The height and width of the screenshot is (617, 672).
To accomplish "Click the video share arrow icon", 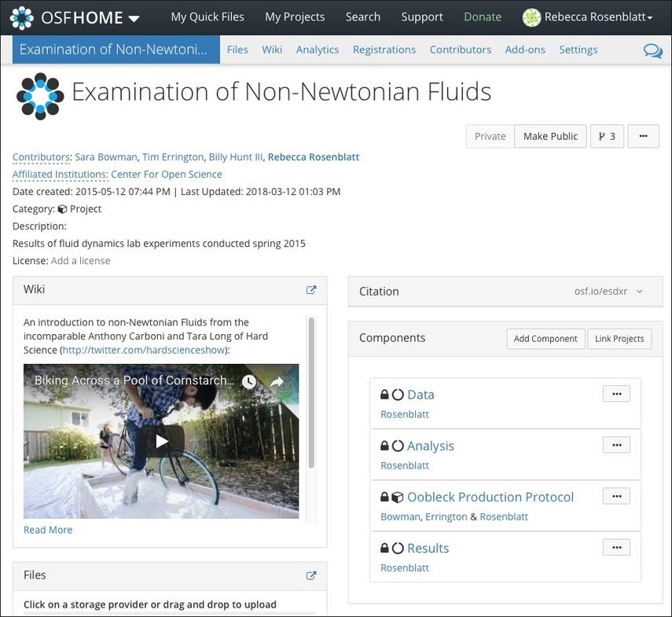I will 277,381.
